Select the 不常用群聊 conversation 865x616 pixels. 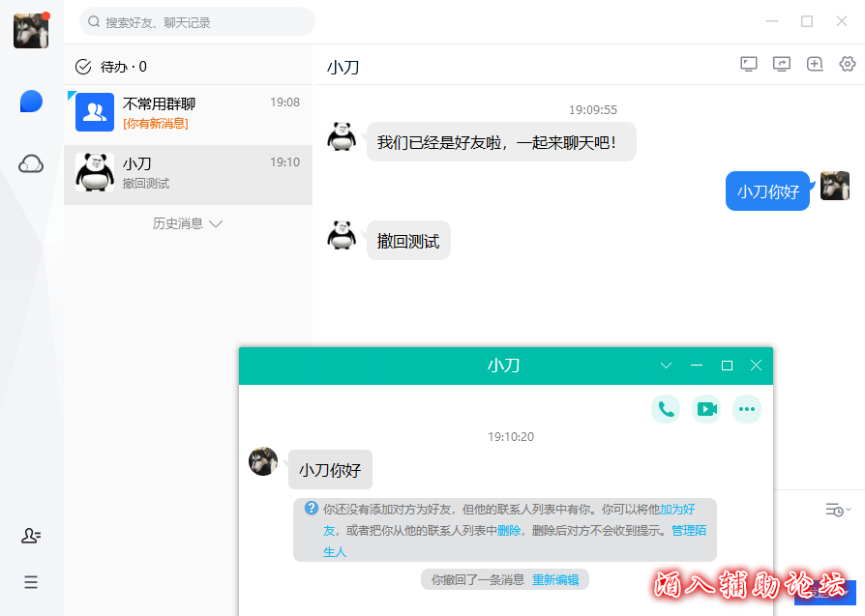point(188,113)
